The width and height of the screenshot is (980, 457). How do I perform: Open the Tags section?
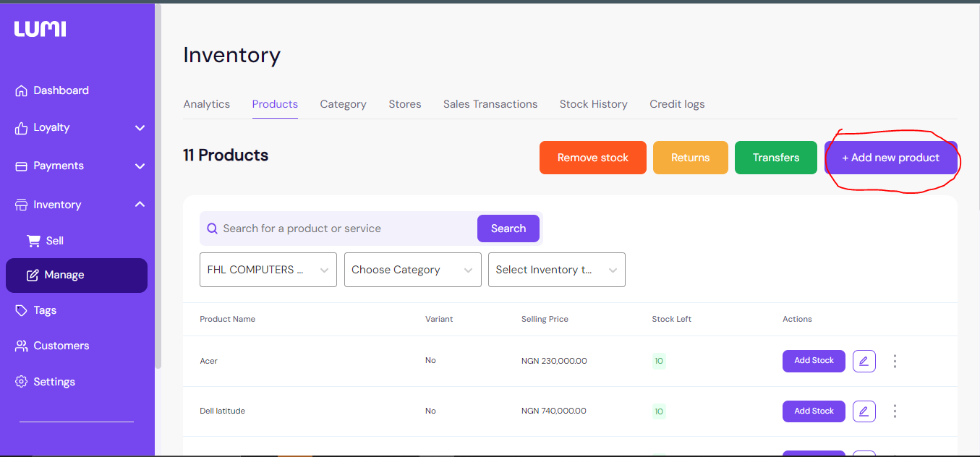(45, 310)
